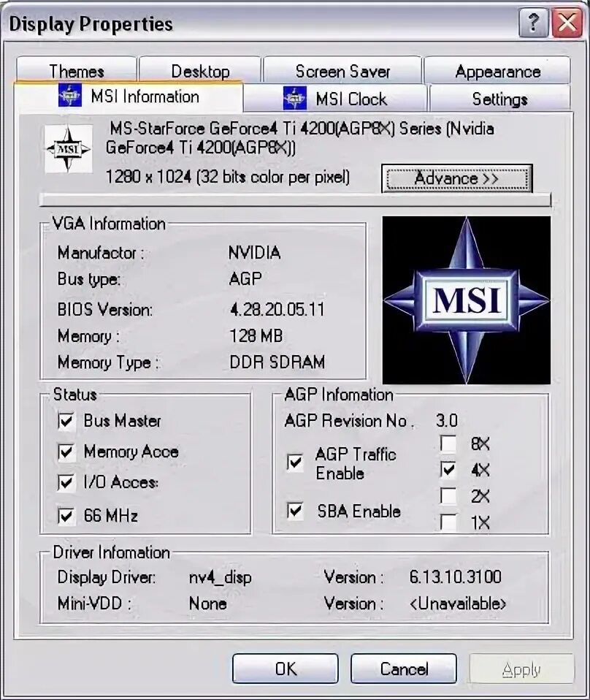The height and width of the screenshot is (700, 590).
Task: Click the AGP bus type value
Action: coord(245,278)
